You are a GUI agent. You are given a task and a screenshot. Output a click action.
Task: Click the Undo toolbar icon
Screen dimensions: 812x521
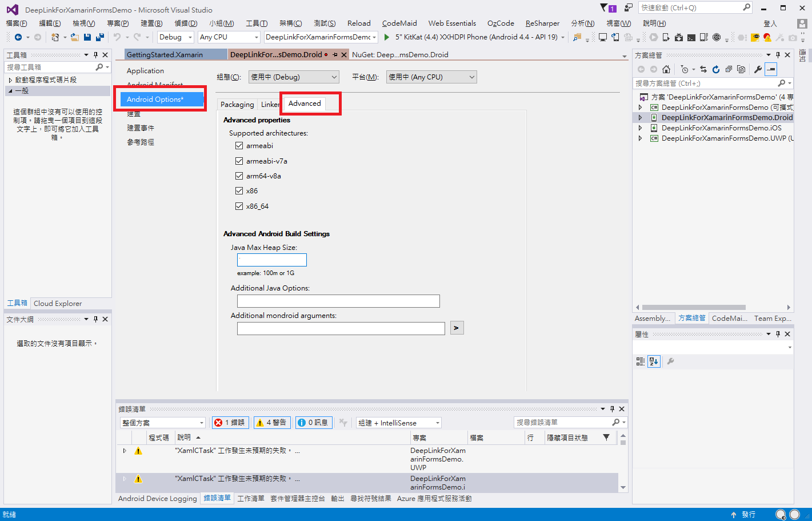(117, 37)
